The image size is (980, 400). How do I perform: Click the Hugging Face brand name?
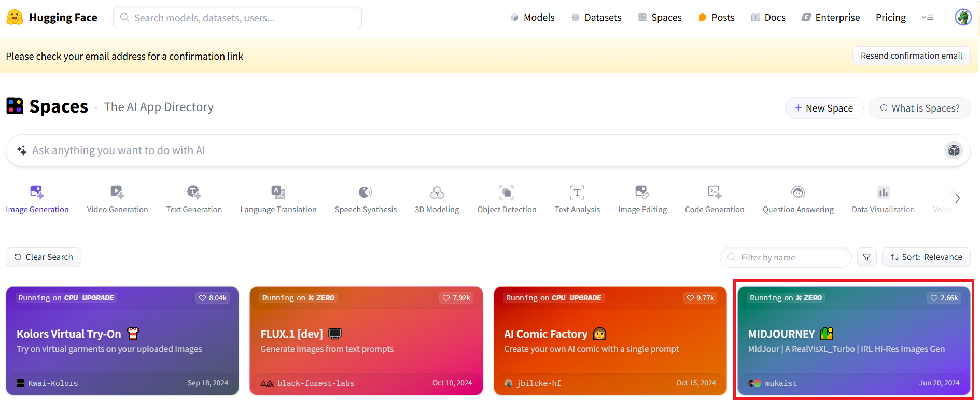point(63,18)
